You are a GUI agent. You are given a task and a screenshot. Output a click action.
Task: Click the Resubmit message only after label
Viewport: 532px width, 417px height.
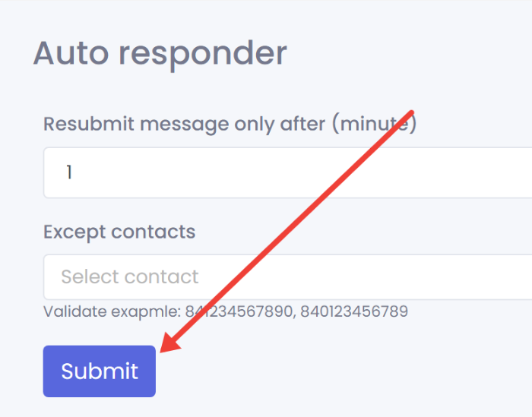230,124
